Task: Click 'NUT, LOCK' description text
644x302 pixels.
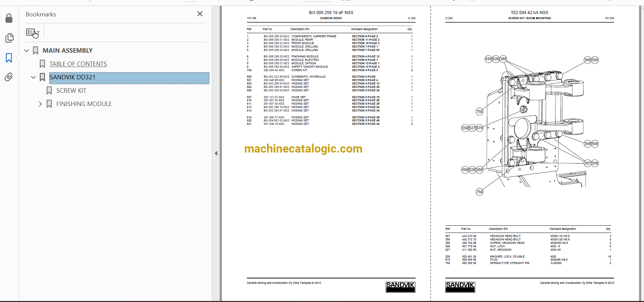Action: click(497, 246)
